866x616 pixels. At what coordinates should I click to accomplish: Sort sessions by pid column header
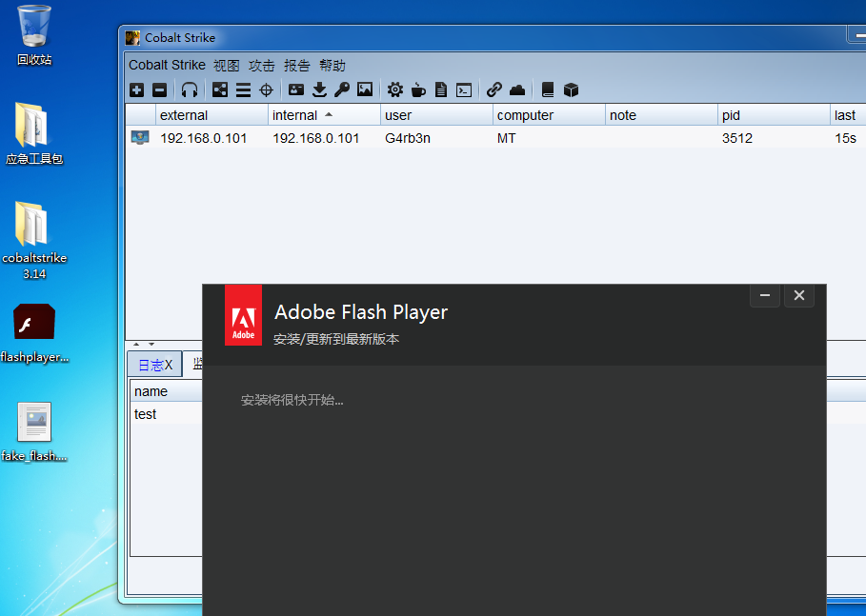coord(774,115)
